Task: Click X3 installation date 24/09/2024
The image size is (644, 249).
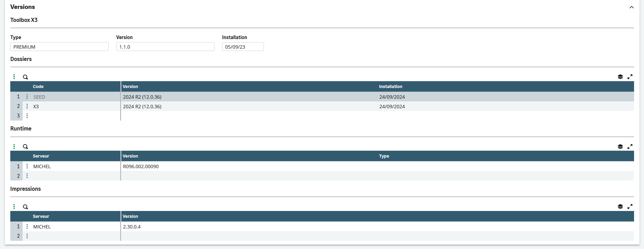Action: (x=392, y=107)
